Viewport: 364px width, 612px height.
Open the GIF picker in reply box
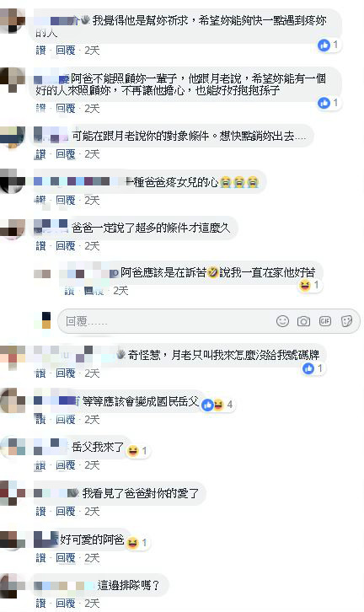pyautogui.click(x=325, y=321)
